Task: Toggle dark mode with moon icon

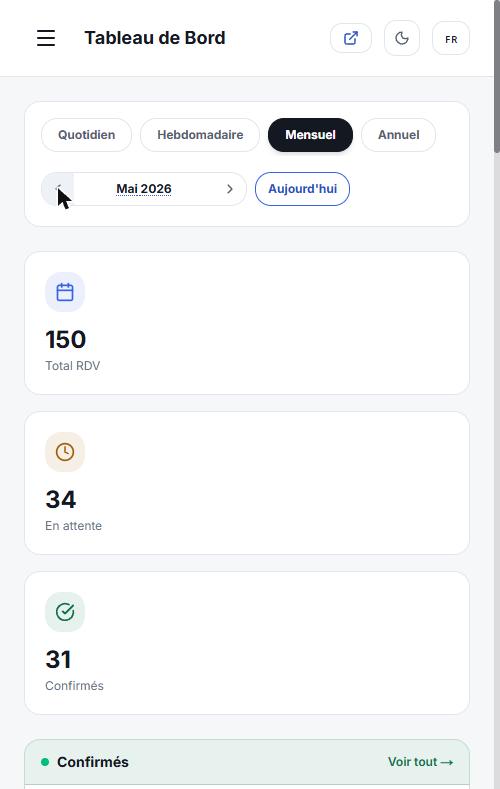Action: (401, 38)
